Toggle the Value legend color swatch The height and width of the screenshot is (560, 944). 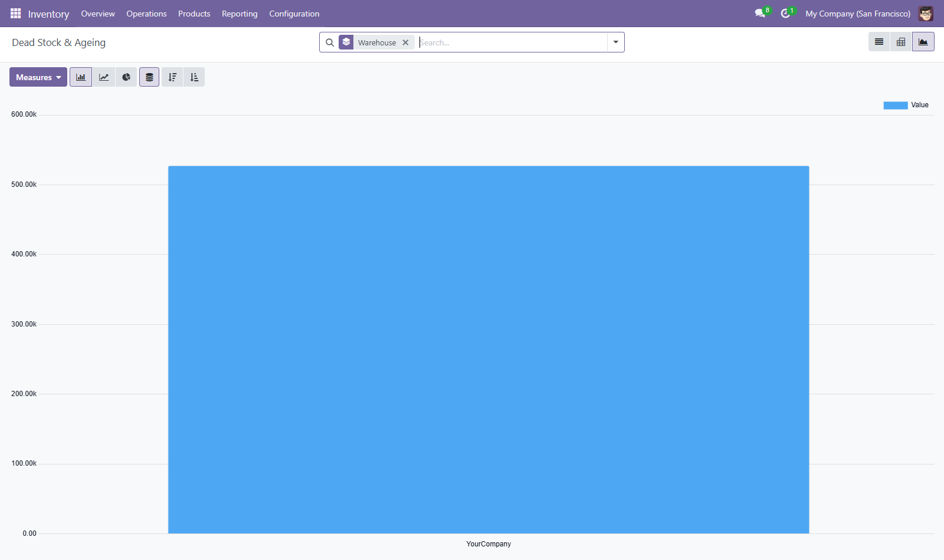pos(895,106)
